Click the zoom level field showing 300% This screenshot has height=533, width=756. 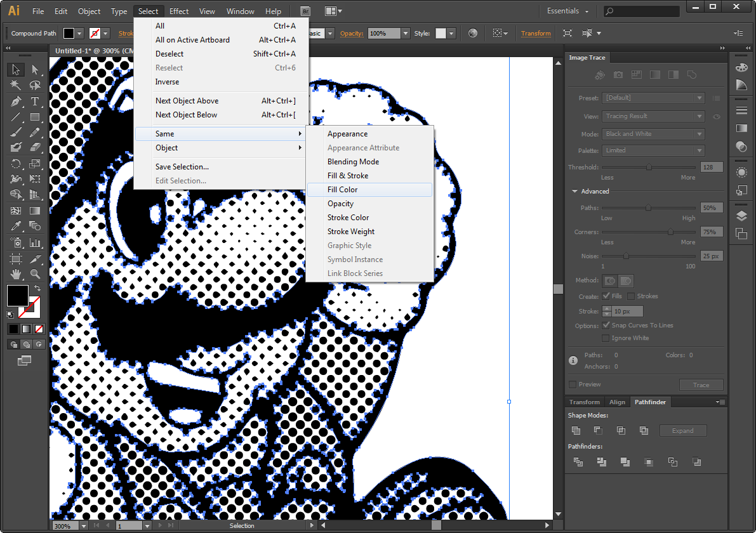coord(65,526)
